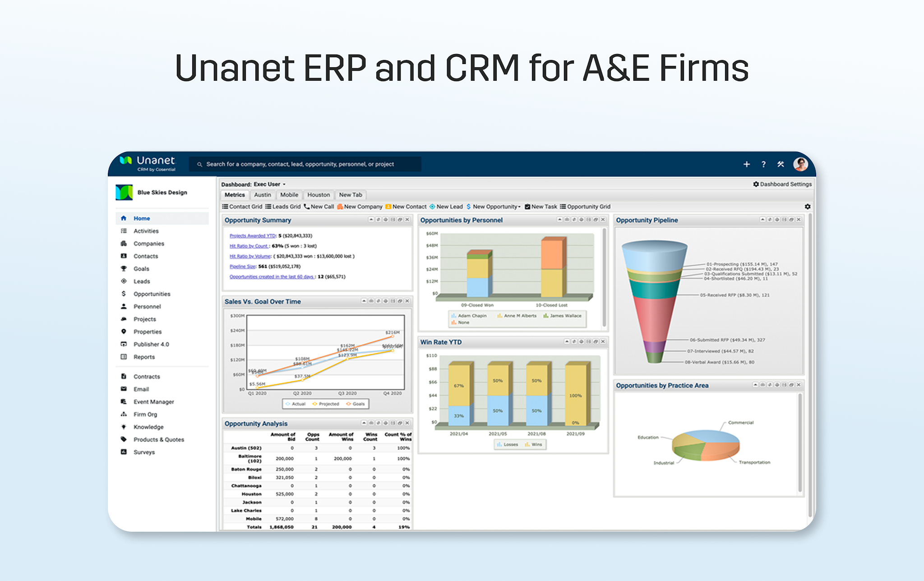924x581 pixels.
Task: Close the Opportunity Pipeline panel
Action: coord(799,220)
